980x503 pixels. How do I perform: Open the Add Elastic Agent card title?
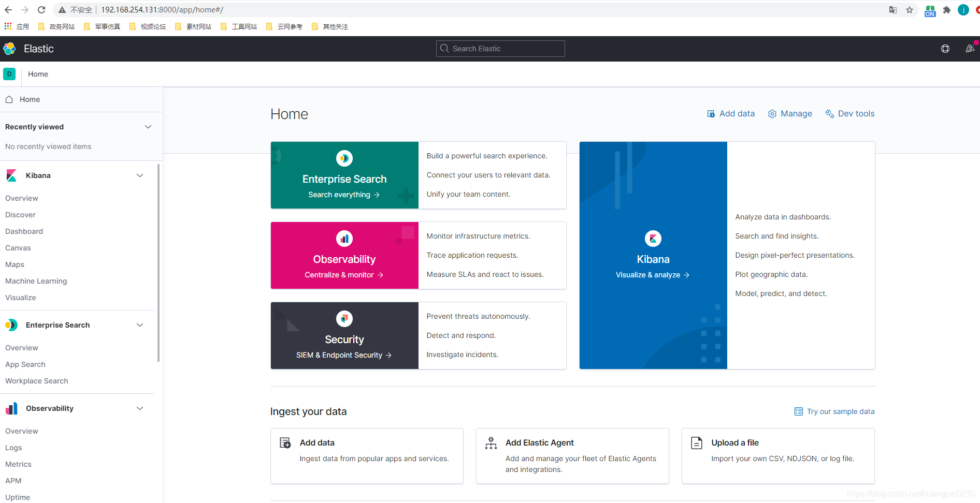coord(540,443)
